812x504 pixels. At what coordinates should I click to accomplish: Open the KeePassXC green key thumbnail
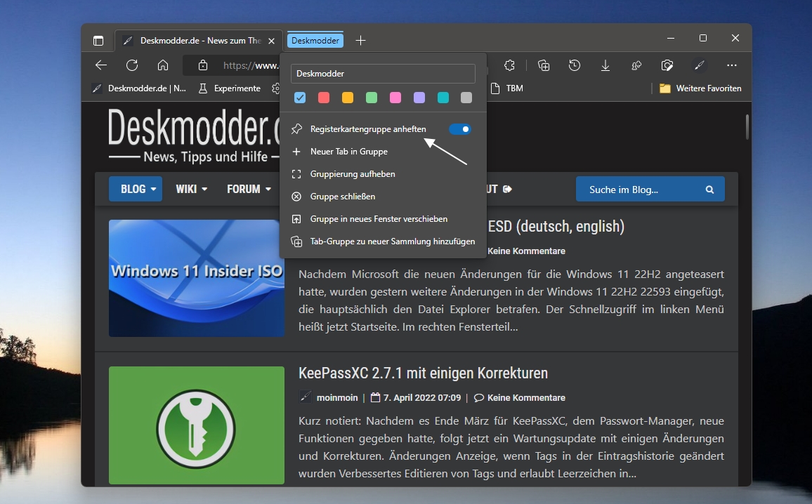(197, 425)
